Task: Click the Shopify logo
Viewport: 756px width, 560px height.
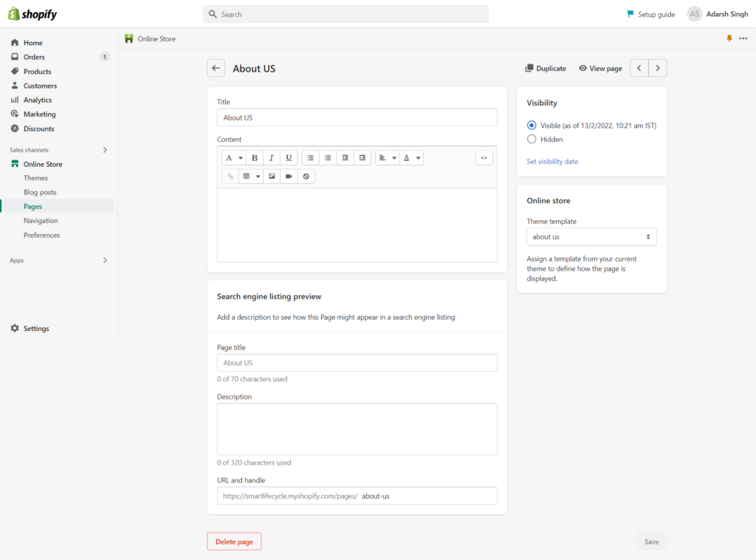Action: 32,14
